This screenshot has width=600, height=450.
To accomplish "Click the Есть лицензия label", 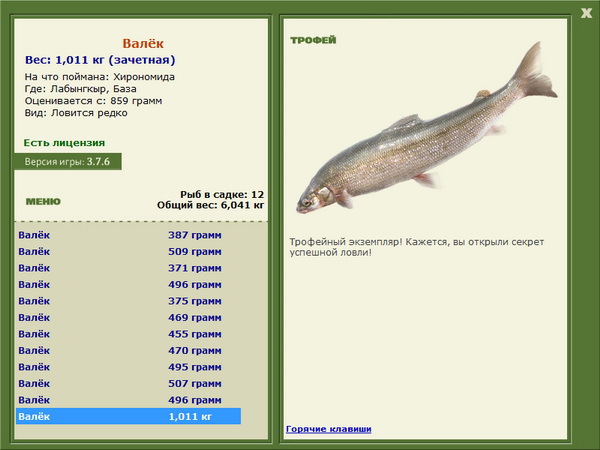I will [64, 143].
